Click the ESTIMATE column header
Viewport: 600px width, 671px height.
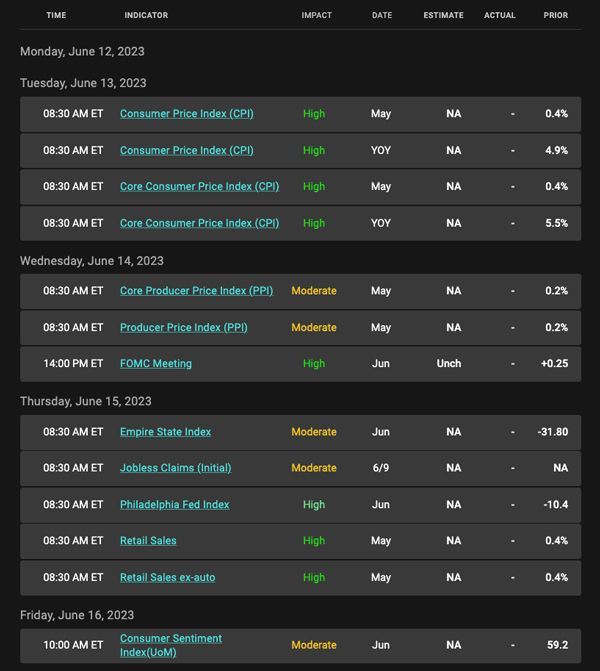(x=443, y=15)
